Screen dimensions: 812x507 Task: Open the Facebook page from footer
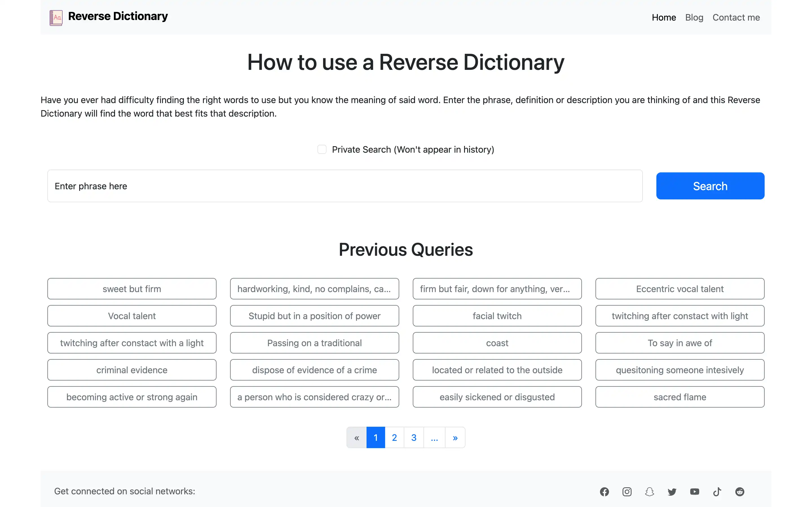click(604, 491)
